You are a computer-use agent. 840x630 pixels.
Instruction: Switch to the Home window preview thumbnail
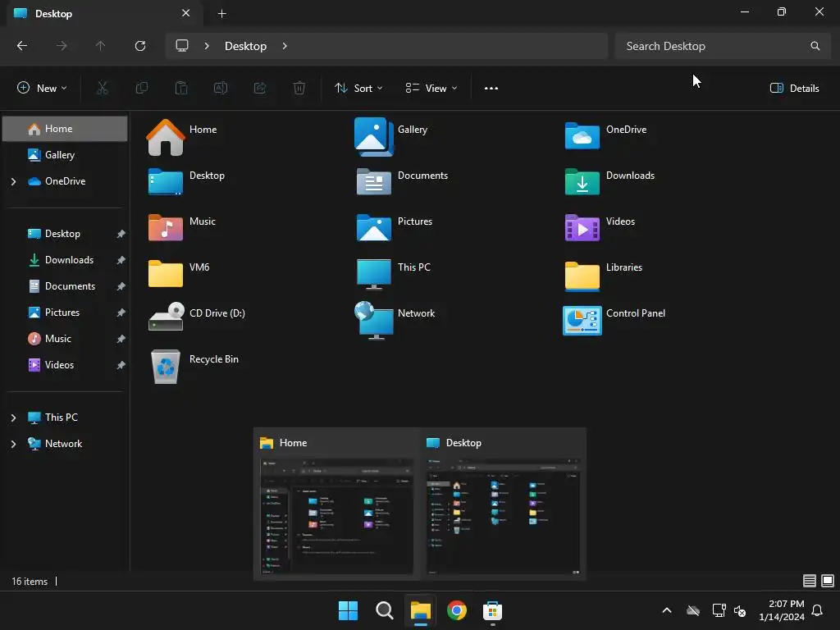click(x=336, y=517)
